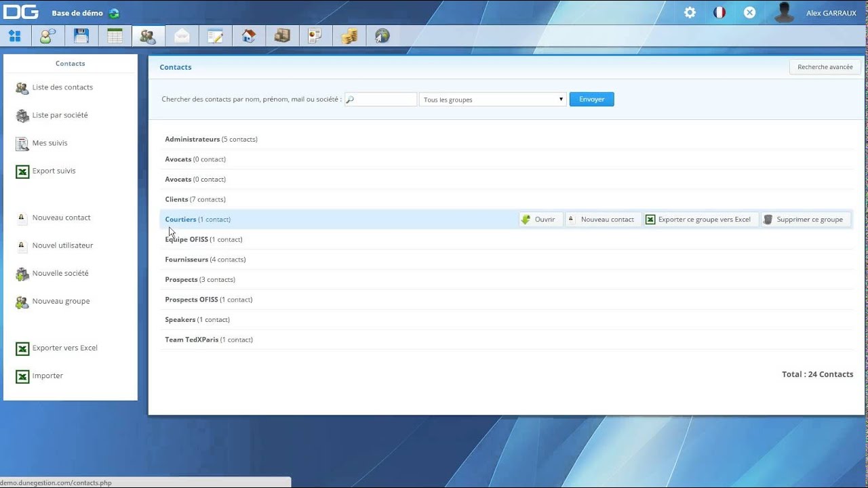Click the Nouvel utilisateur person icon
This screenshot has height=488, width=868.
[21, 245]
